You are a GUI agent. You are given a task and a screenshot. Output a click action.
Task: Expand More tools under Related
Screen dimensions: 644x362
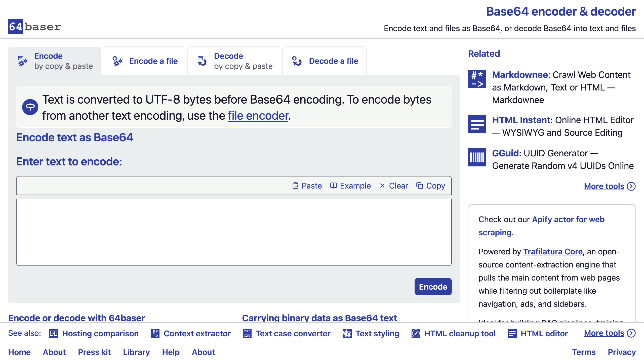coord(610,186)
